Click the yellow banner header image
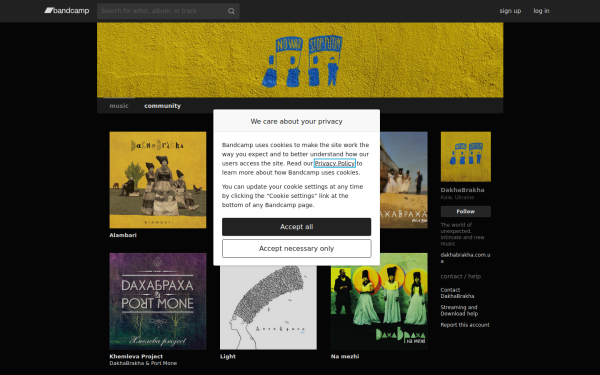This screenshot has width=600, height=375. click(300, 60)
